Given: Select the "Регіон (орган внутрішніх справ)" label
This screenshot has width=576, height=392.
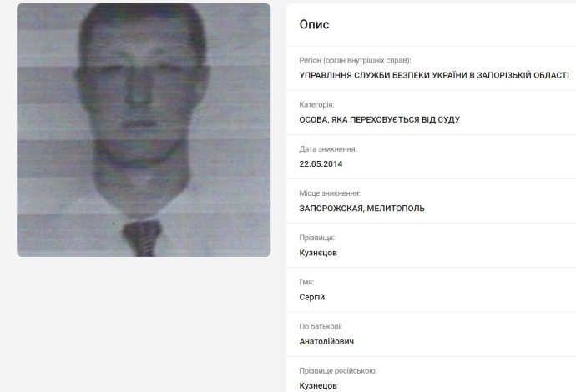Looking at the screenshot, I should coord(355,60).
